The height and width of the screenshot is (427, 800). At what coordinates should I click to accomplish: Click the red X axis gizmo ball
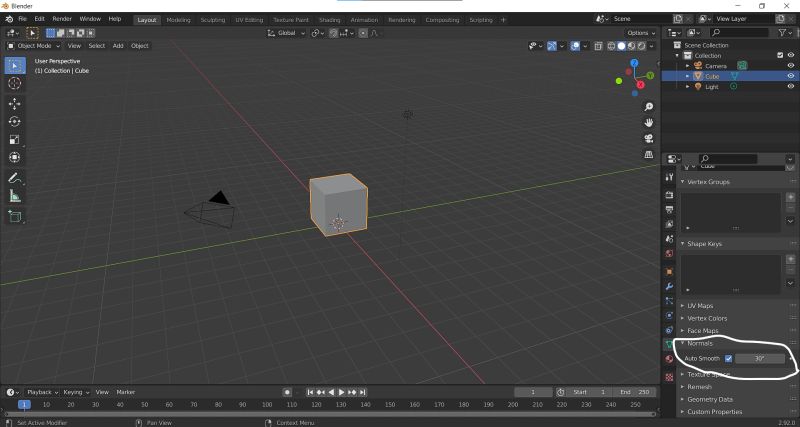(640, 85)
